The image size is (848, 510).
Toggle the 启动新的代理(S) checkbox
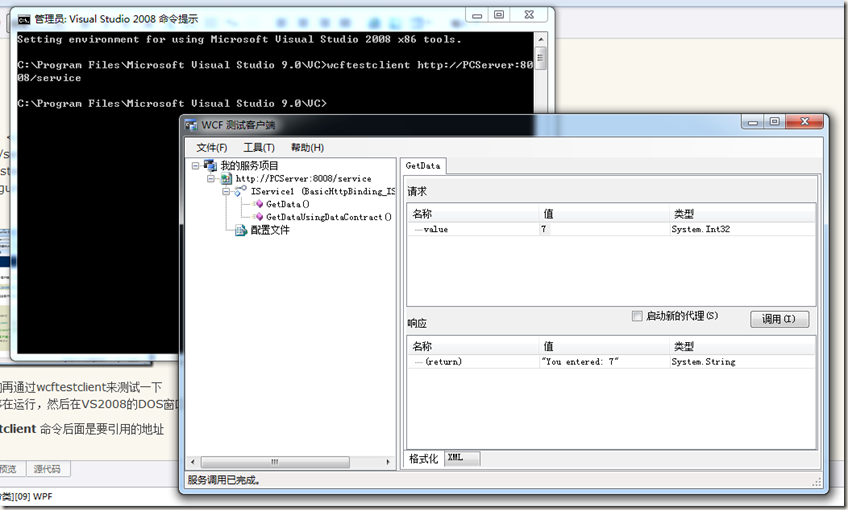pyautogui.click(x=637, y=316)
